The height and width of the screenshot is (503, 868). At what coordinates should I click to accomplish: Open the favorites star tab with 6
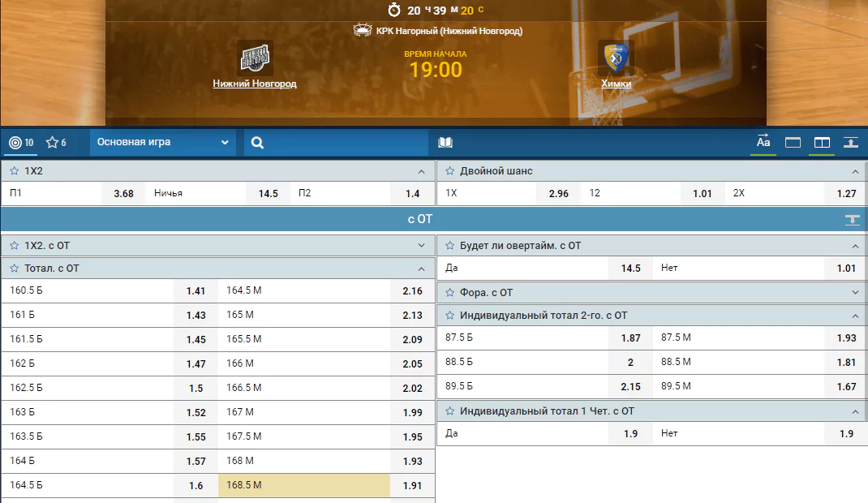pos(56,143)
